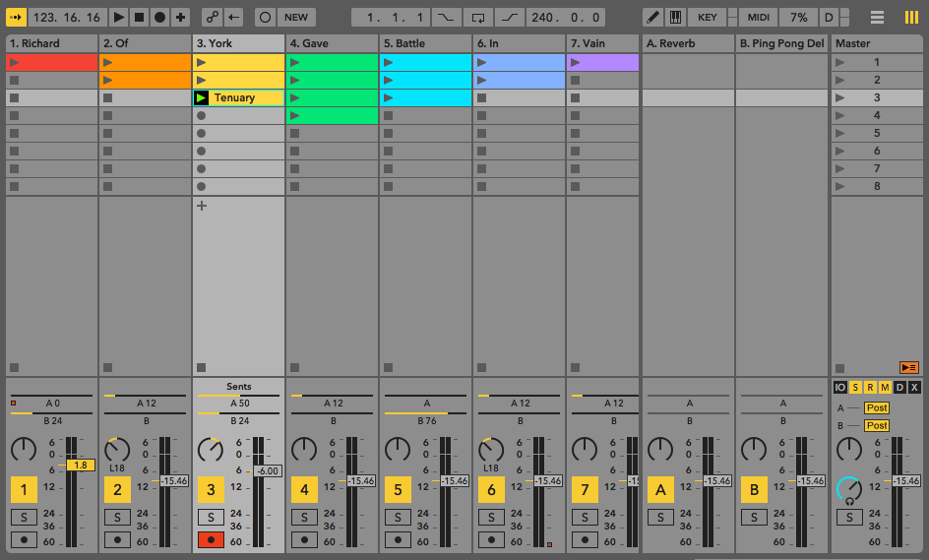Hide the Mixer section with the M button
The width and height of the screenshot is (929, 560).
point(885,387)
